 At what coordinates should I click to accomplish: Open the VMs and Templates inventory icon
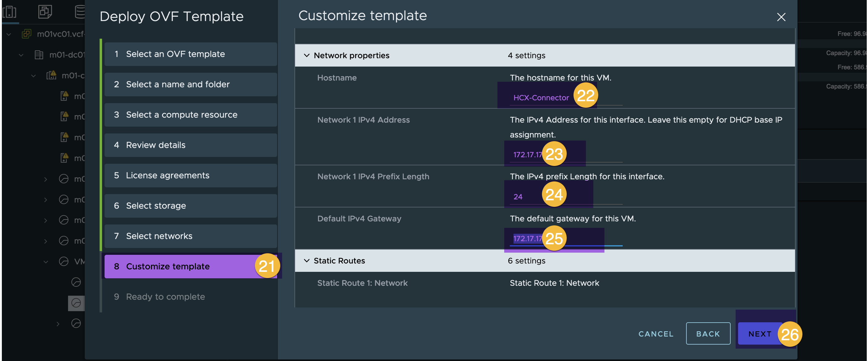(45, 12)
